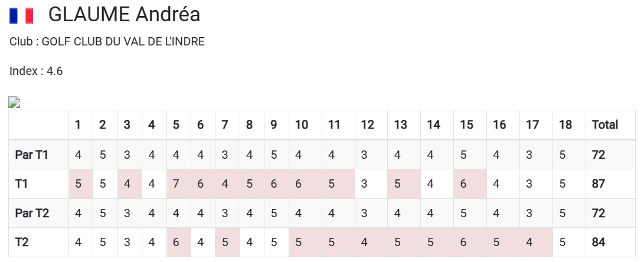This screenshot has height=262, width=644.
Task: Click the hole 10 column header
Action: 301,125
